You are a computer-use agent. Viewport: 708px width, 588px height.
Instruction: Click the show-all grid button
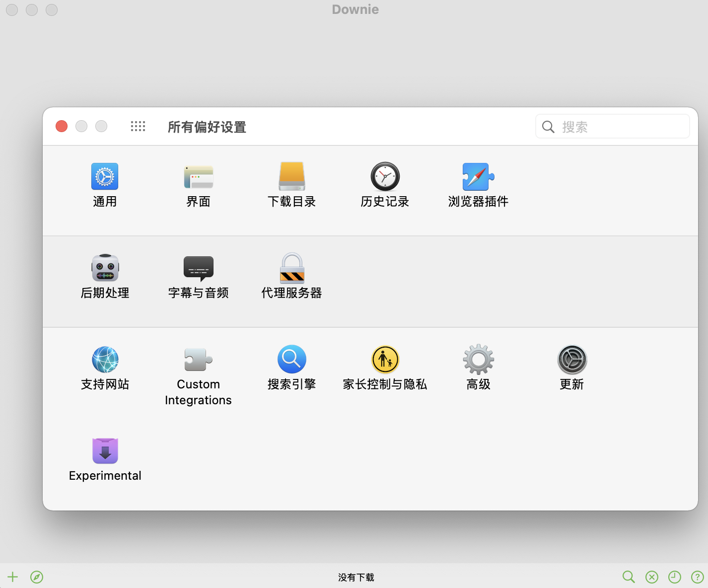[x=138, y=127]
